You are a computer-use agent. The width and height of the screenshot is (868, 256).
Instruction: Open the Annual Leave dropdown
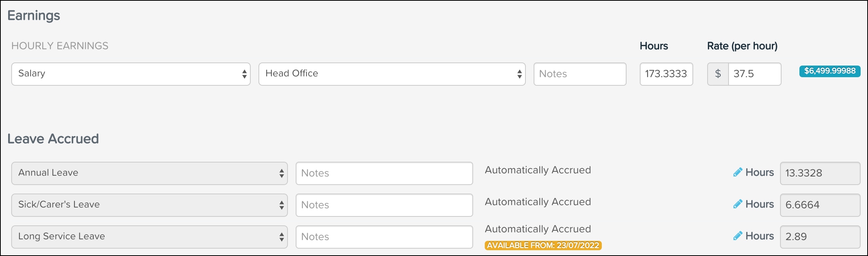click(149, 173)
